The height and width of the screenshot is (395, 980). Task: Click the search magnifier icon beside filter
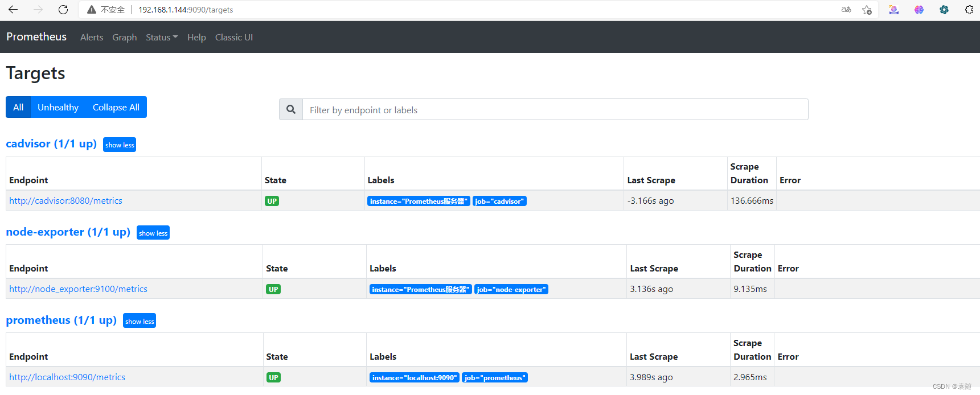291,109
